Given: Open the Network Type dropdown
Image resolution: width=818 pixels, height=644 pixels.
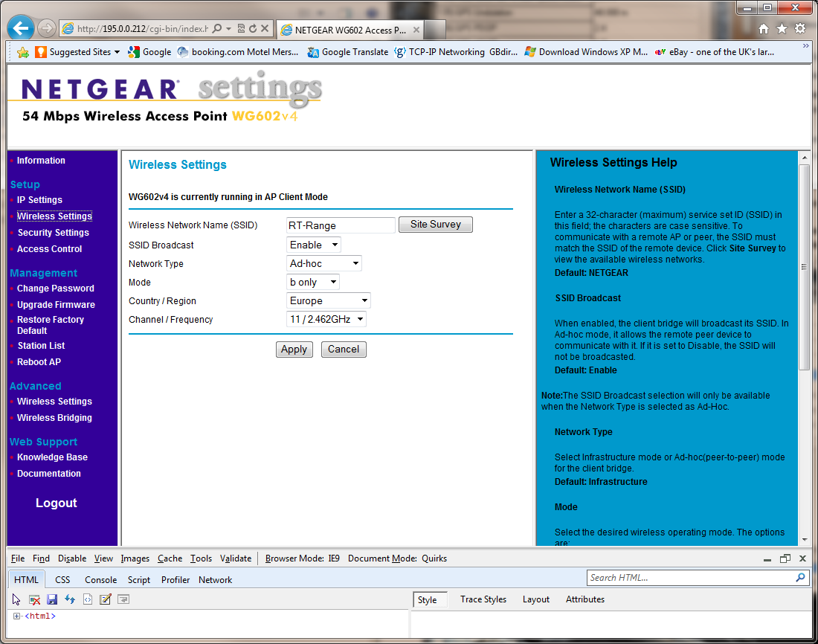Looking at the screenshot, I should pos(324,263).
